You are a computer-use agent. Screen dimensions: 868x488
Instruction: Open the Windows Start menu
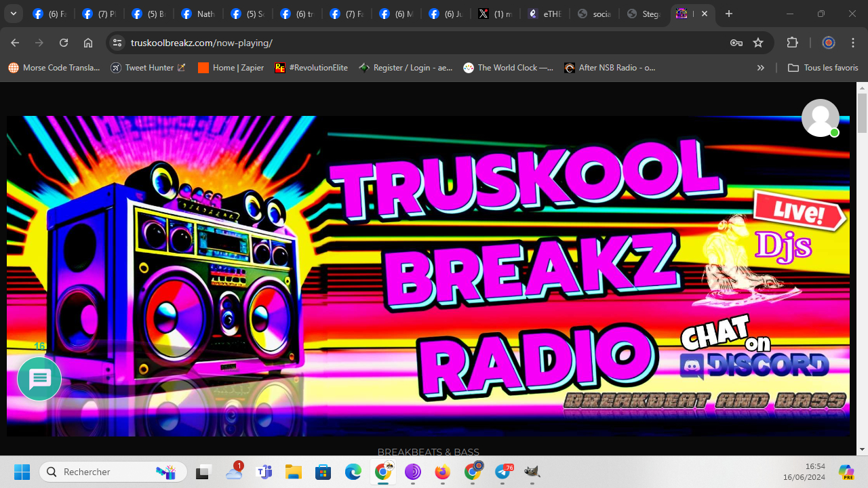click(x=22, y=472)
